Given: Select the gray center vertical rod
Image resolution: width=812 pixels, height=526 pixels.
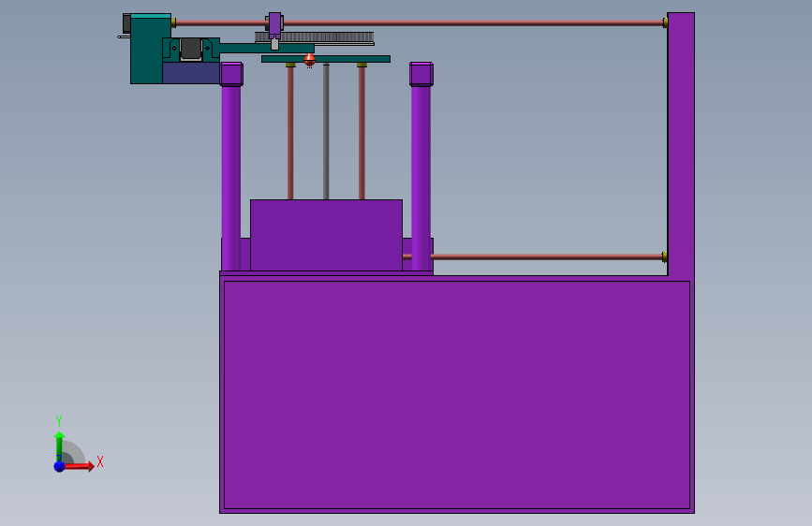Looking at the screenshot, I should [x=326, y=131].
